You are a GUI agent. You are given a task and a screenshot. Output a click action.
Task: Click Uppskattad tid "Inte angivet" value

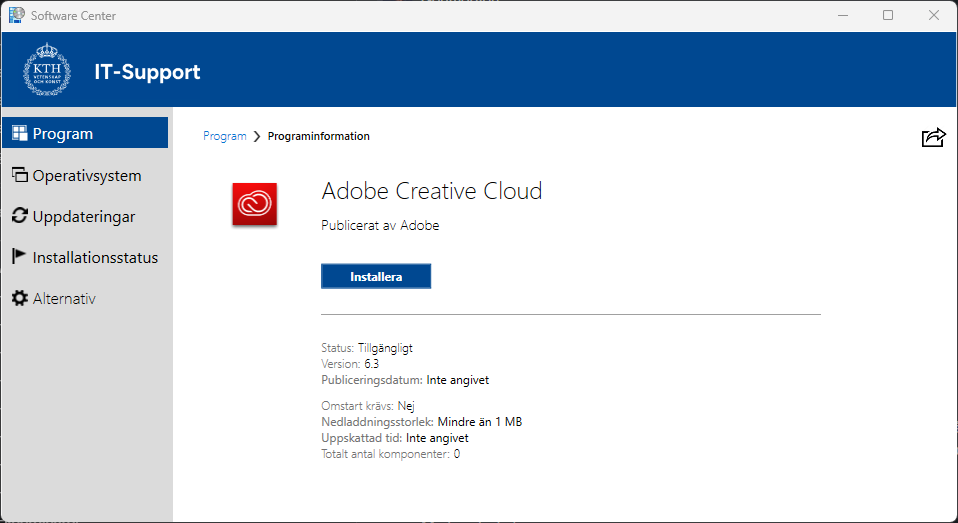pyautogui.click(x=437, y=438)
